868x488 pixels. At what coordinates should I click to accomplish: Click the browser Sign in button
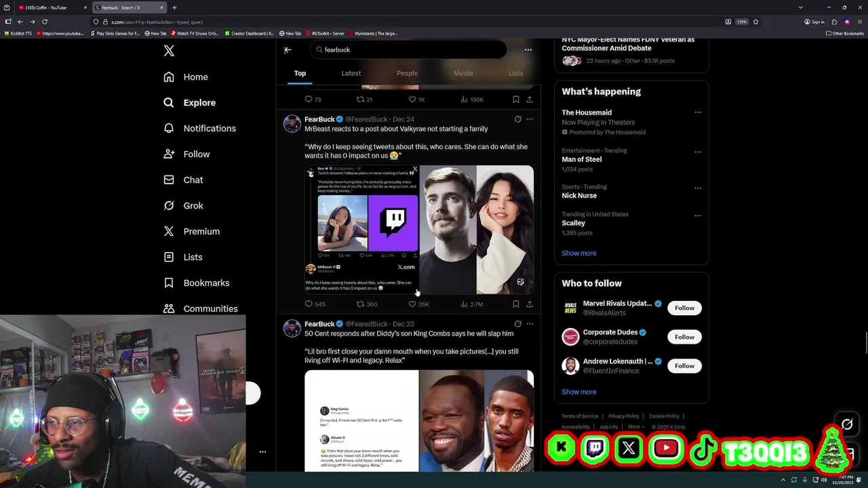point(814,22)
